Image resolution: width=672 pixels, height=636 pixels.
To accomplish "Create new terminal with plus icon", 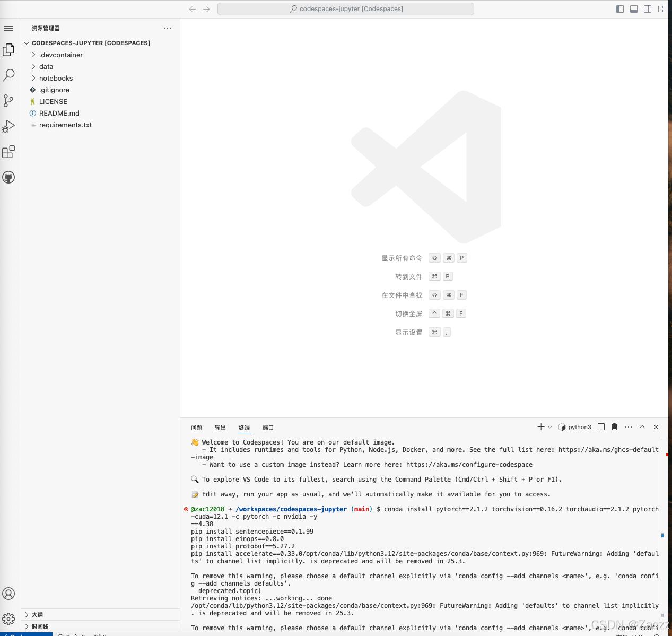I will (541, 427).
